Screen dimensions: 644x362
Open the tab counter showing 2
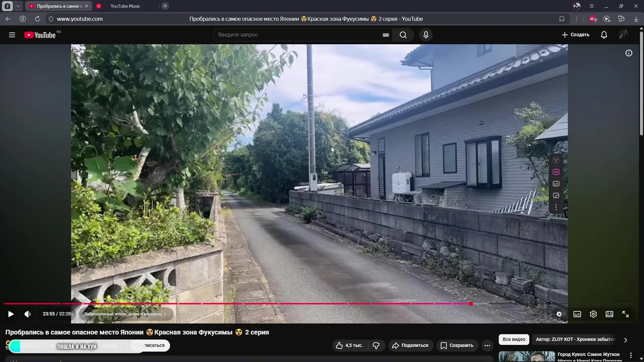(8, 6)
